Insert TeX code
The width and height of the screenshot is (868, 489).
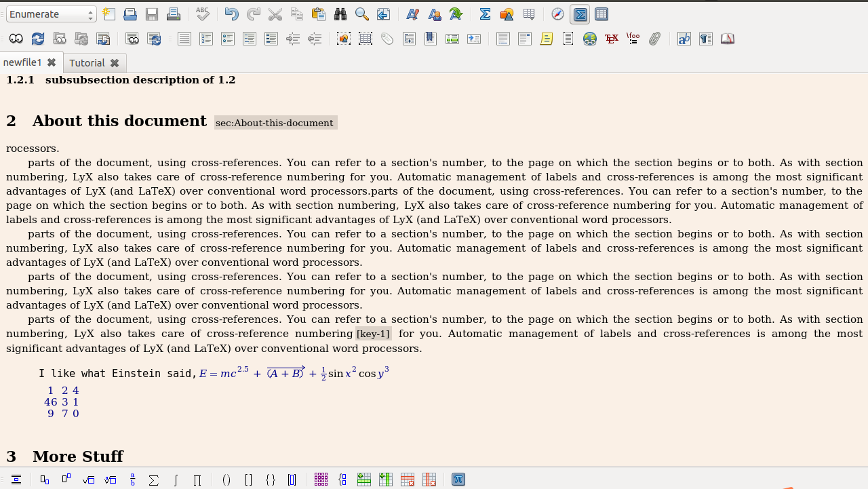tap(612, 39)
